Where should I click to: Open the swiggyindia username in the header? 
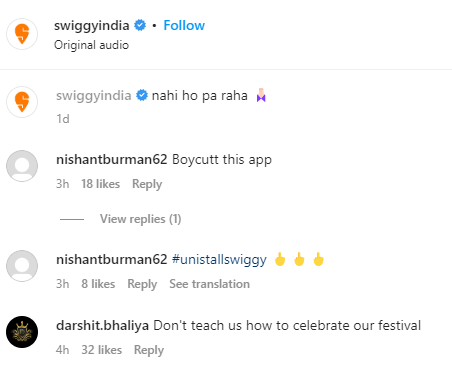click(x=92, y=26)
